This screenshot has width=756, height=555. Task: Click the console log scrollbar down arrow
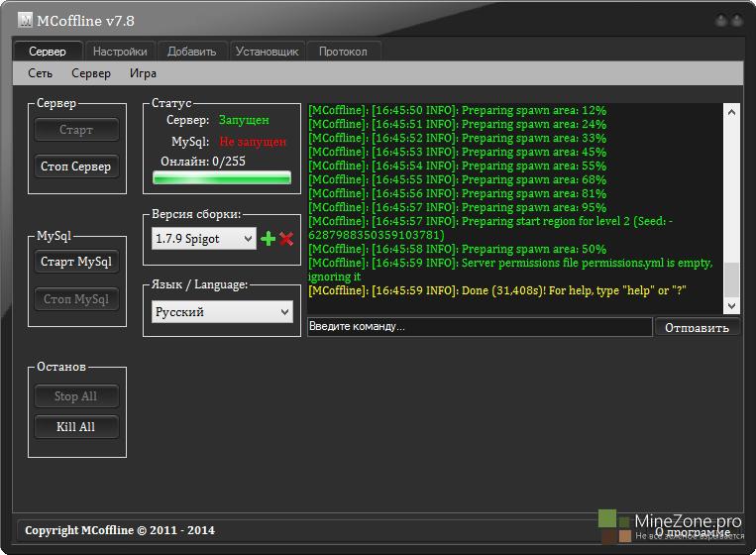point(732,307)
